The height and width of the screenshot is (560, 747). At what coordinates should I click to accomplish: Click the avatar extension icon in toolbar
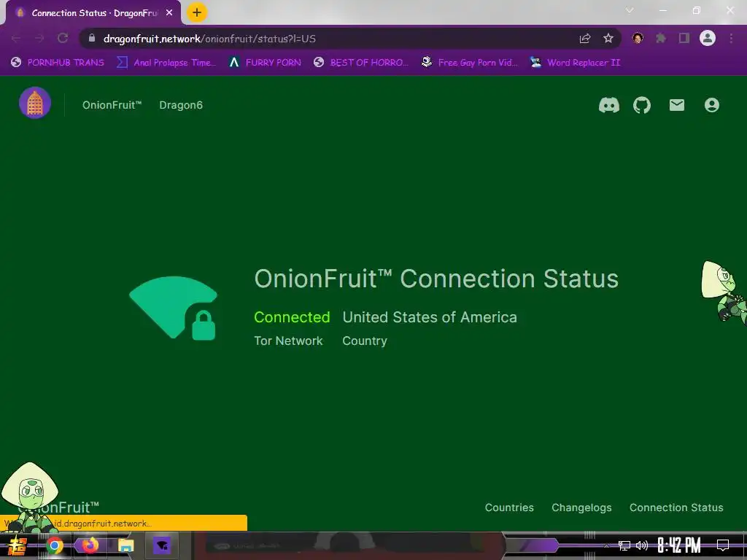(638, 39)
